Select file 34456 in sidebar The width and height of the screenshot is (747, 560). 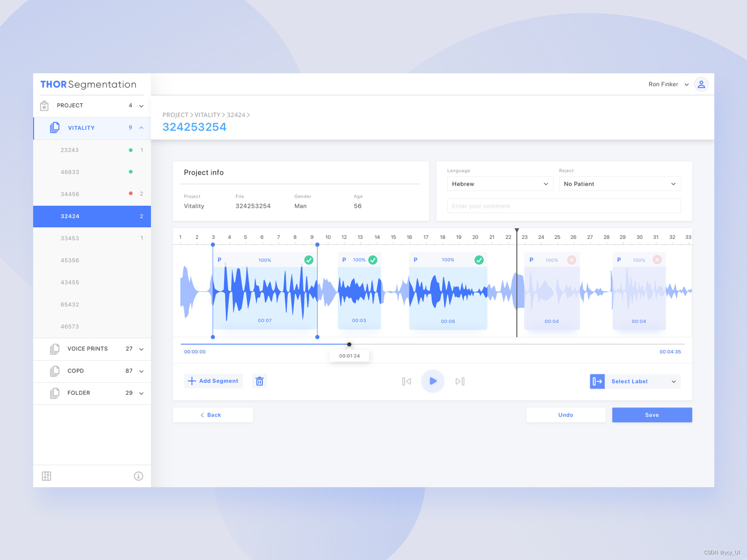(92, 194)
